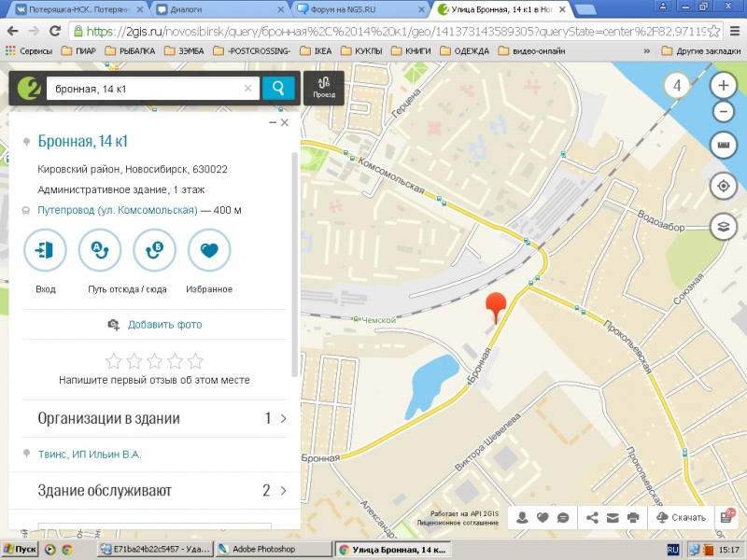Minimize the info card with dash
The width and height of the screenshot is (747, 560).
point(273,122)
